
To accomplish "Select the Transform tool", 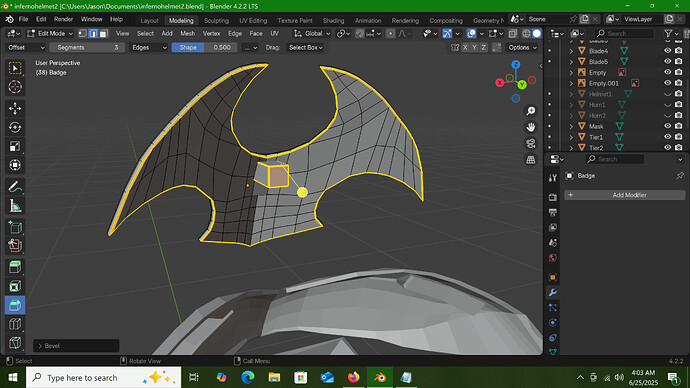I will point(15,165).
